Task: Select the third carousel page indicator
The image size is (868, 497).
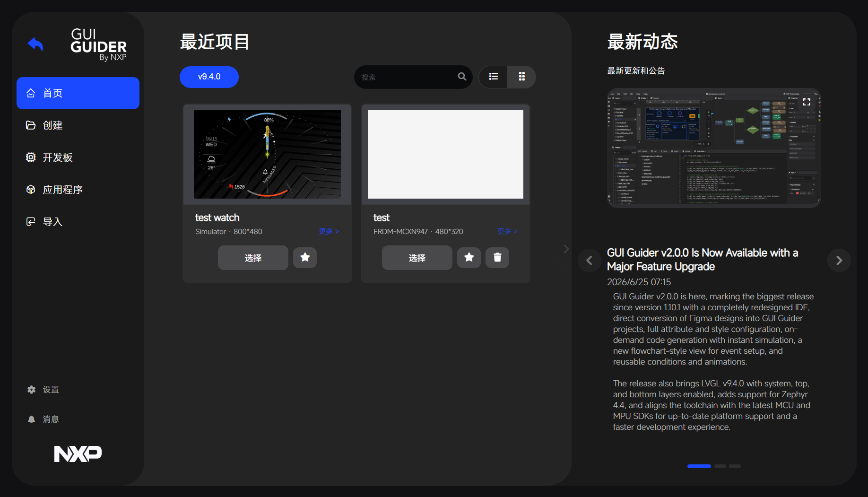Action: (x=735, y=466)
